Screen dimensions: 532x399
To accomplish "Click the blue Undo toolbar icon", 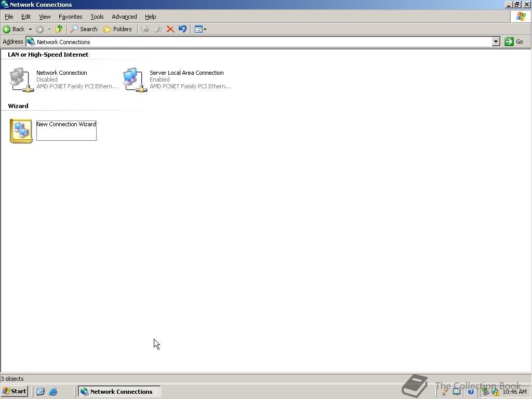I will (182, 29).
